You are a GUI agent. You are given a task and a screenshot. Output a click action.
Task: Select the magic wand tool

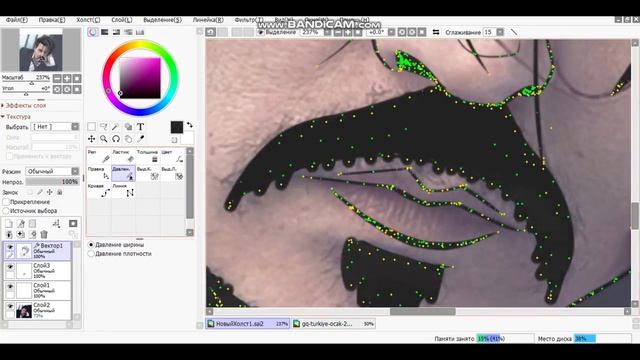tap(116, 127)
